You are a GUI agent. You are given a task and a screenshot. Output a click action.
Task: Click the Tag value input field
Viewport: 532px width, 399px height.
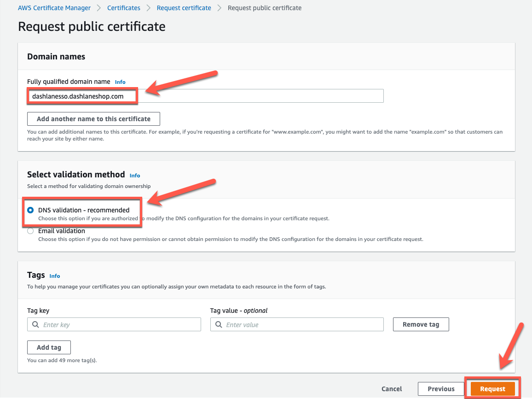click(297, 325)
